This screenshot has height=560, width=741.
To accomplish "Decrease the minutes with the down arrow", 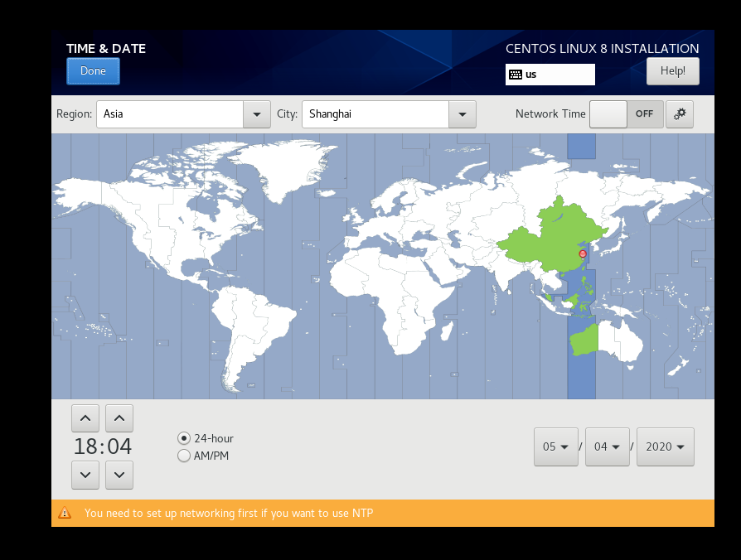I will 119,475.
